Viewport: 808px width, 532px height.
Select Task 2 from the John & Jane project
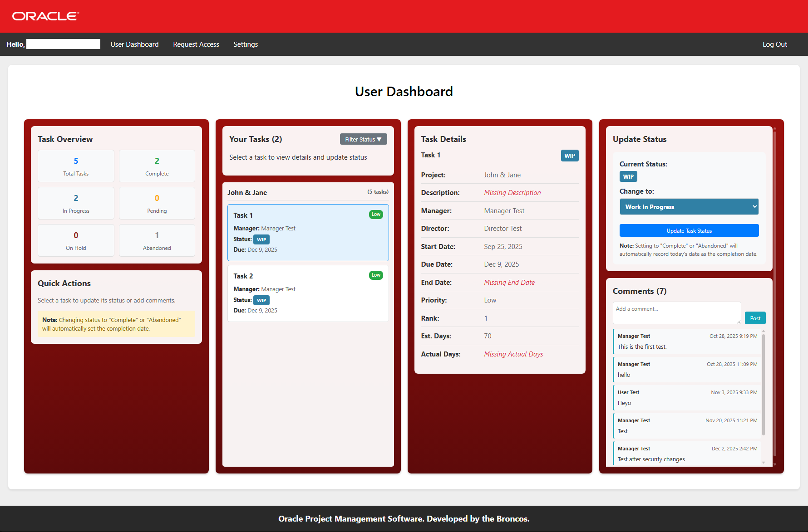(308, 293)
